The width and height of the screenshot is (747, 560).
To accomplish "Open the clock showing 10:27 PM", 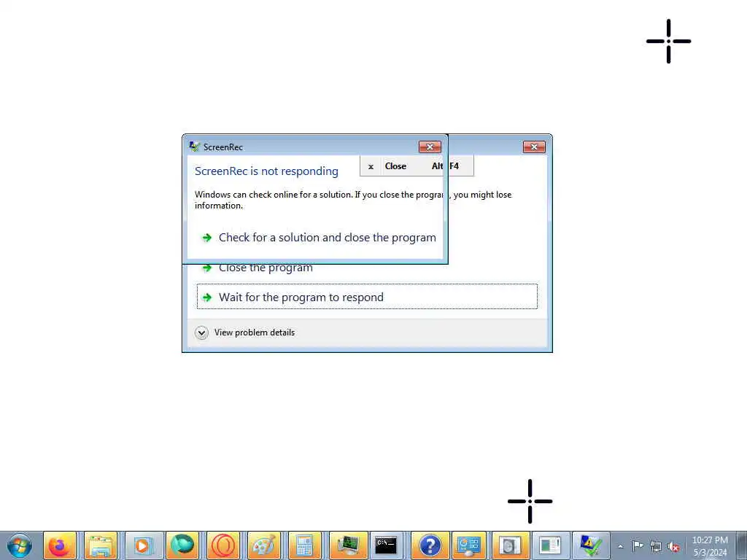I will (x=710, y=546).
